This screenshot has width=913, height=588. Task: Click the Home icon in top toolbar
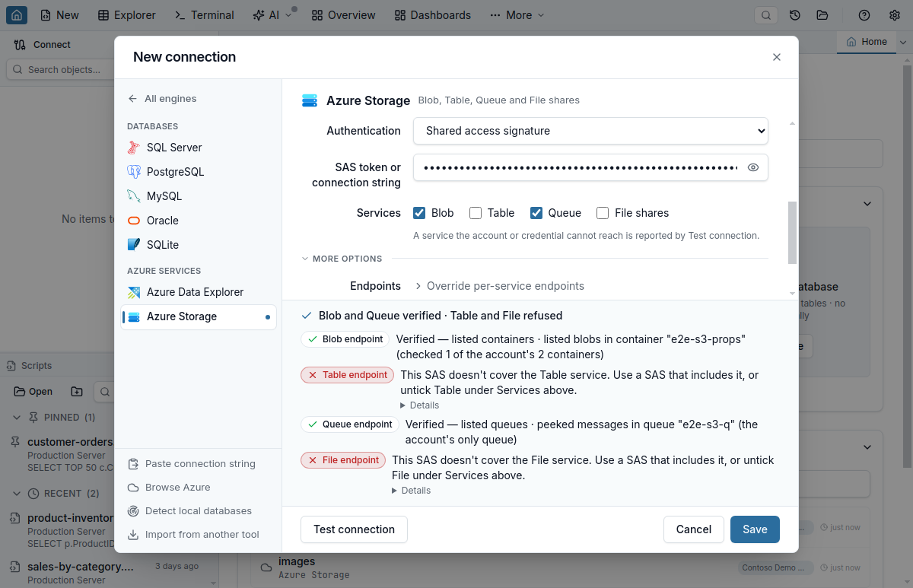point(17,14)
